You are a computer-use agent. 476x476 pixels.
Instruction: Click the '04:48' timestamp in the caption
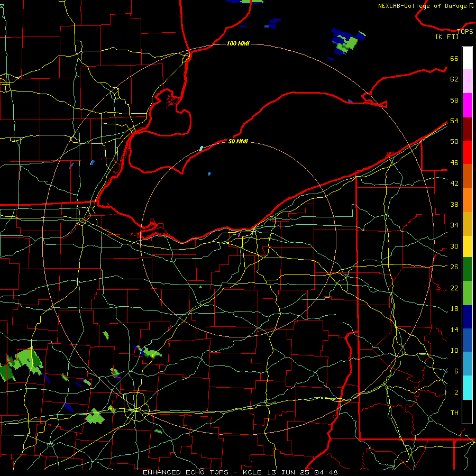327,472
